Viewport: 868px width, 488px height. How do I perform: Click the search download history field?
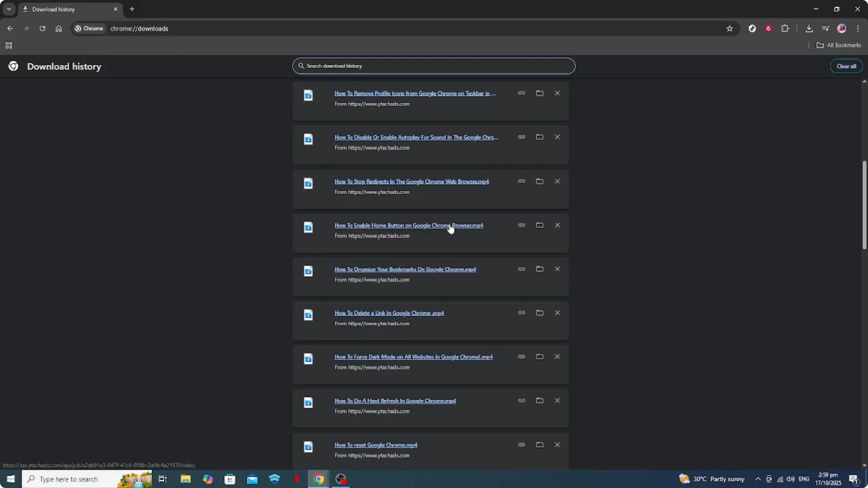tap(433, 66)
